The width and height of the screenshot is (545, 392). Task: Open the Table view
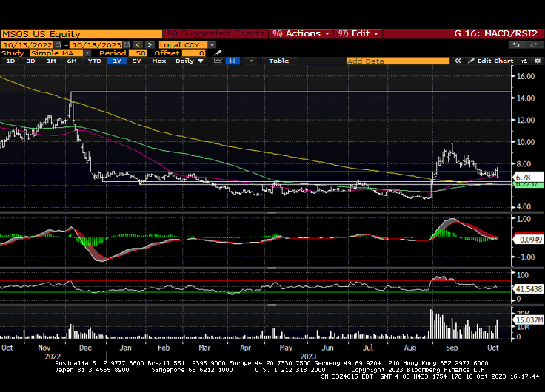(x=278, y=61)
